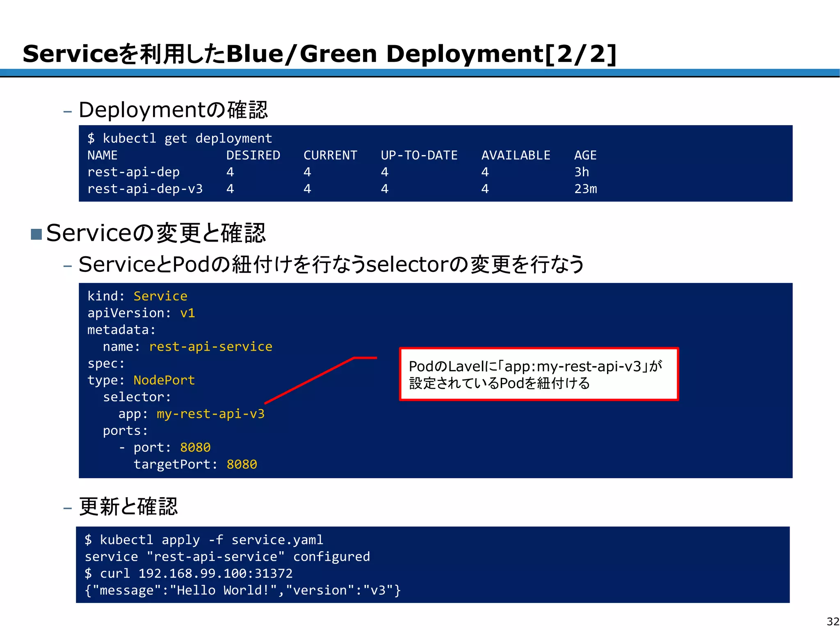Image resolution: width=840 pixels, height=630 pixels.
Task: Click the name value 'rest-api-service'
Action: 211,347
